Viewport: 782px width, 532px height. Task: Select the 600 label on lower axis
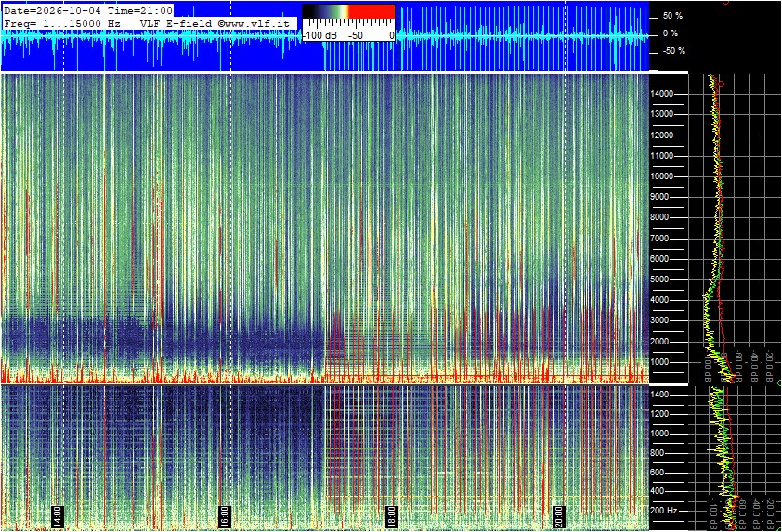pyautogui.click(x=658, y=473)
